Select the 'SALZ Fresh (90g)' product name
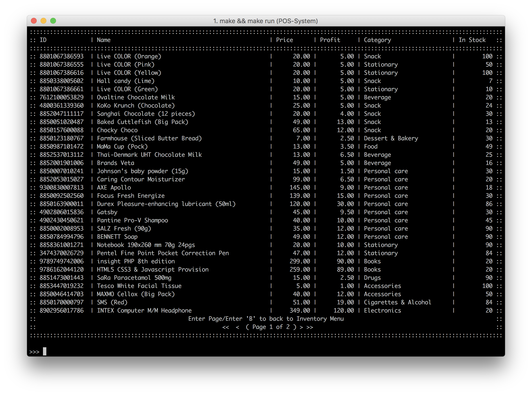This screenshot has width=532, height=395. pos(124,229)
